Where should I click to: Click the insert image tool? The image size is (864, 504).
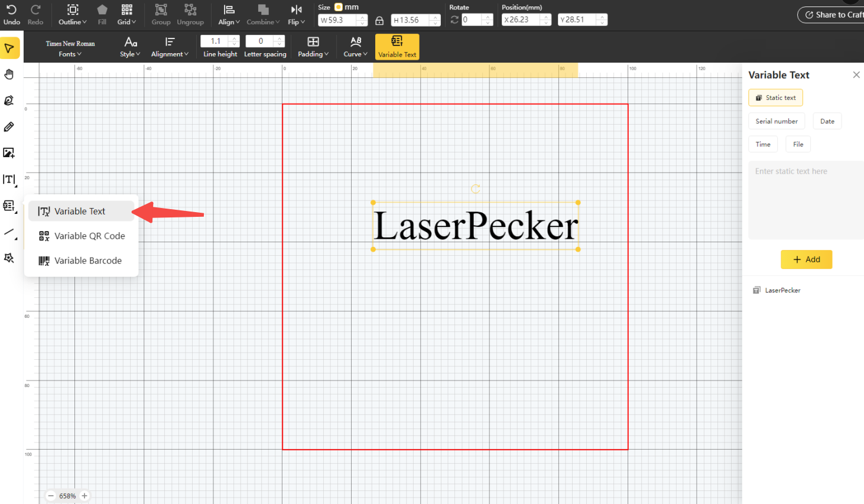[9, 153]
